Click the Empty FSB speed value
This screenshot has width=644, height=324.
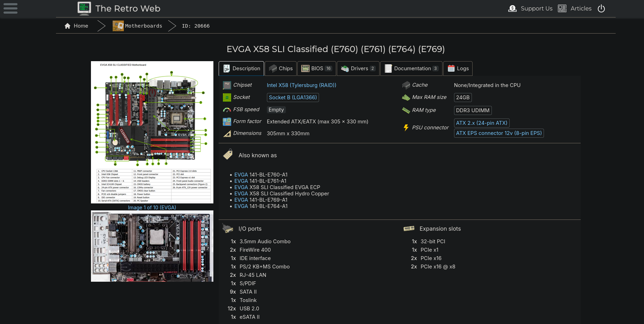[x=276, y=110]
